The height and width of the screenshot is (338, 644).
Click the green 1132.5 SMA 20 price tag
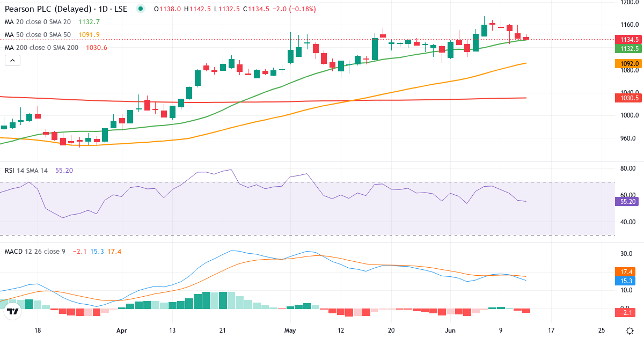coord(629,48)
